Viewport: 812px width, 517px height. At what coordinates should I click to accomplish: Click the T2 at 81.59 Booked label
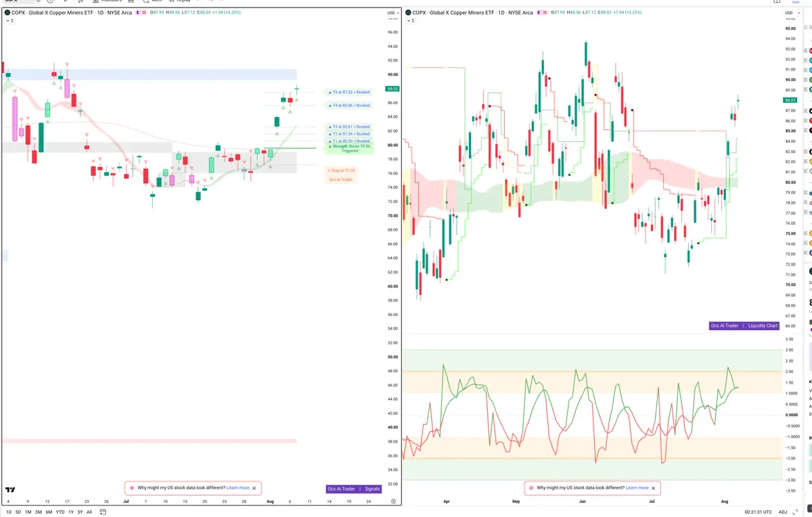click(349, 134)
